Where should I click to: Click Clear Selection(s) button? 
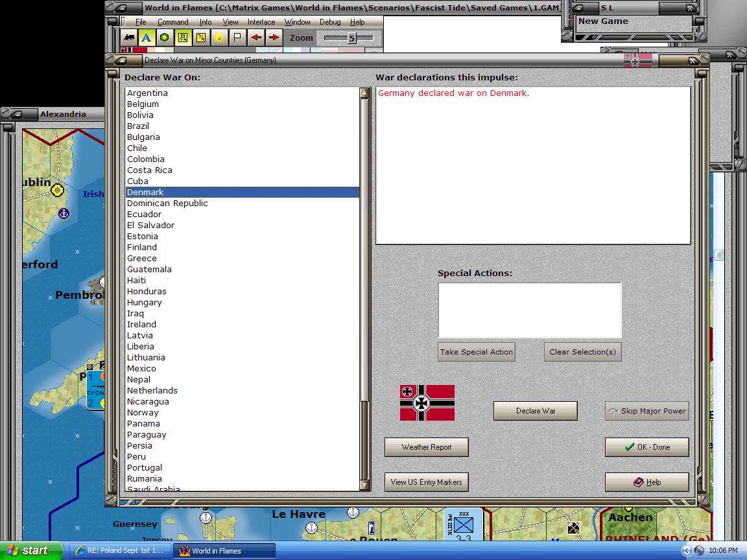(583, 352)
